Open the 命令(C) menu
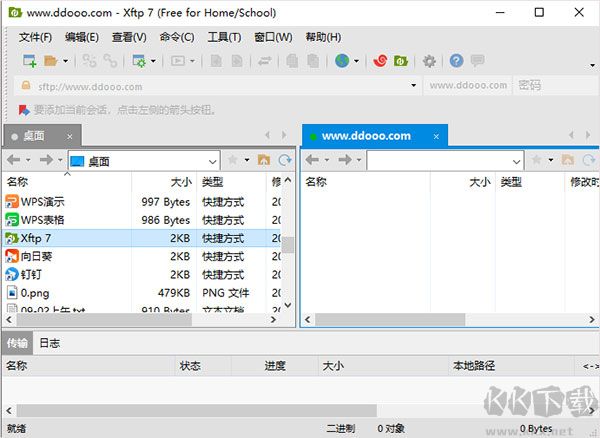600x438 pixels. point(177,37)
